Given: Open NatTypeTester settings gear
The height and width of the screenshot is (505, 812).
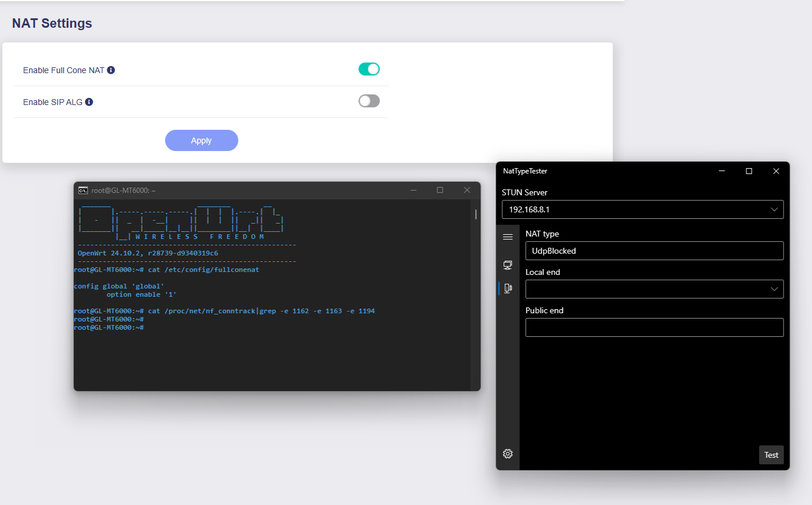Looking at the screenshot, I should click(x=508, y=454).
